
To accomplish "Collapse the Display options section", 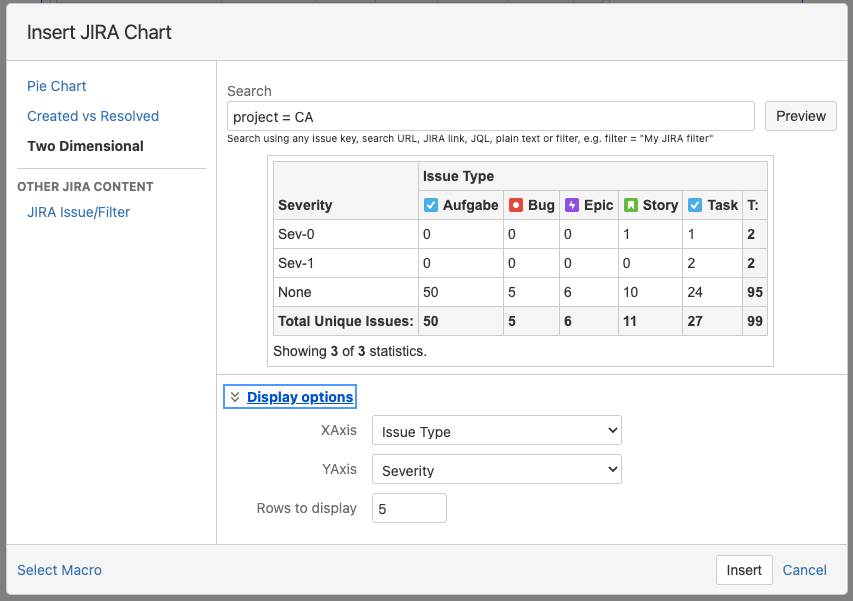I will point(236,397).
